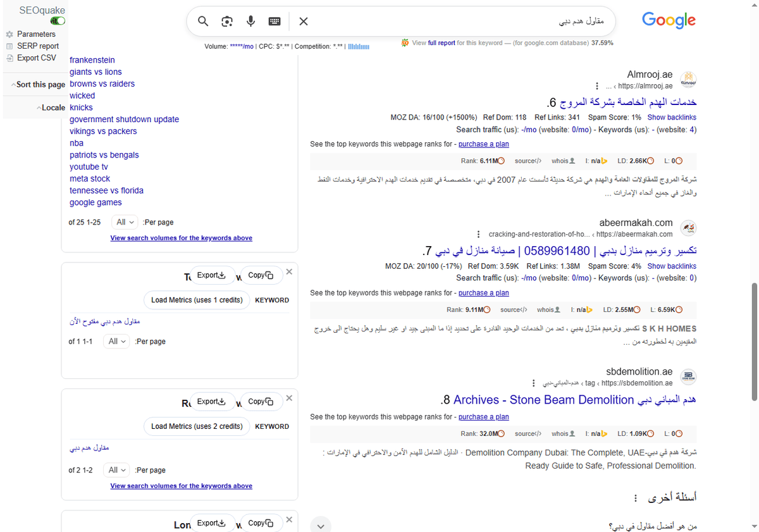Open the three-dot menu for Almrooj.ae

[596, 85]
